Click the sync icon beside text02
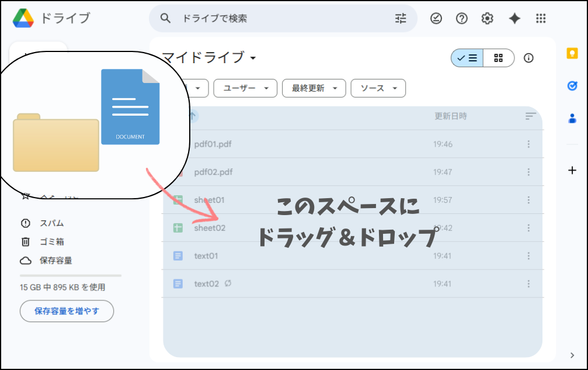This screenshot has width=588, height=370. coord(228,283)
